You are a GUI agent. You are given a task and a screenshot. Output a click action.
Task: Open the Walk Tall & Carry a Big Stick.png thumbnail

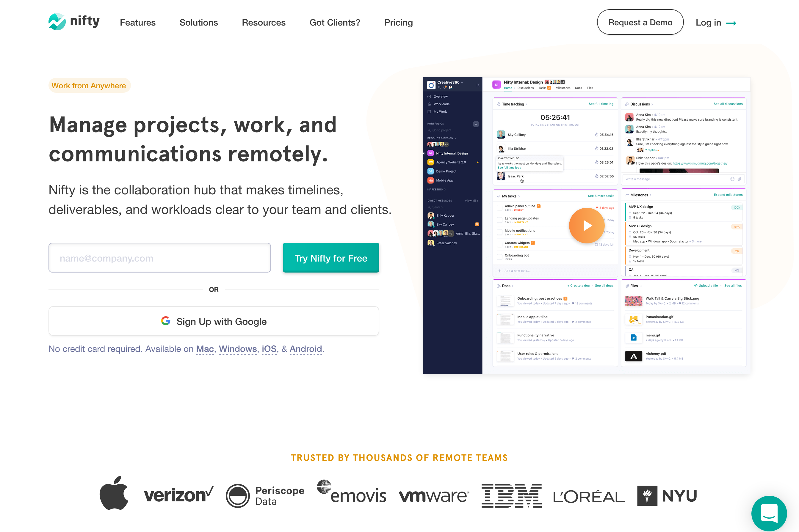[634, 301]
